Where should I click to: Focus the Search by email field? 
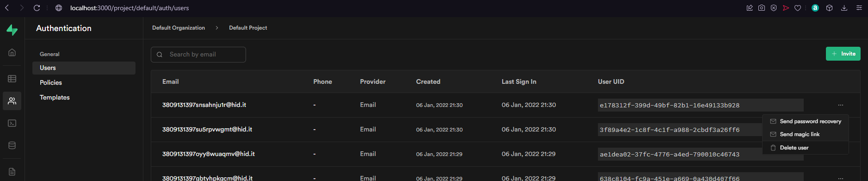(x=198, y=55)
